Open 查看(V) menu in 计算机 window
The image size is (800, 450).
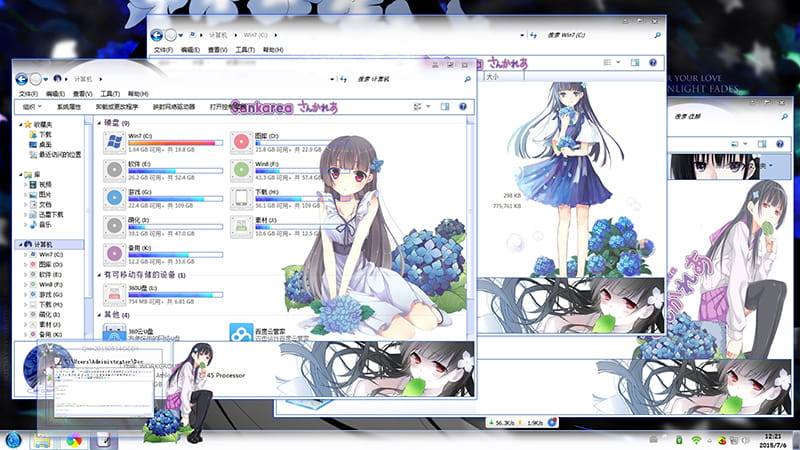coord(82,94)
